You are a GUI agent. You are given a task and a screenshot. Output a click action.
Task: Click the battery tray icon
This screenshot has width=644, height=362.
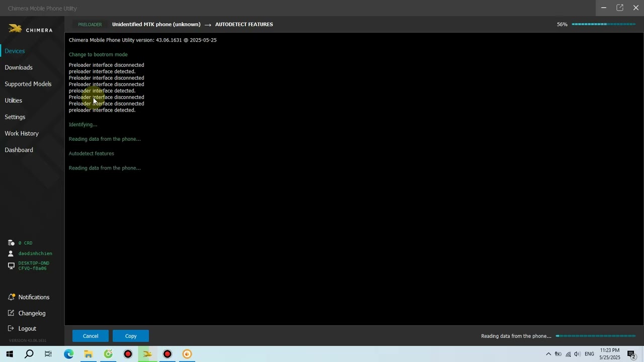click(558, 354)
